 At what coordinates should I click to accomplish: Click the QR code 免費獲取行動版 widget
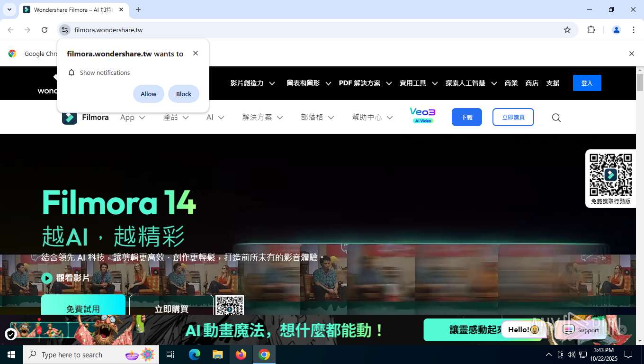coord(610,179)
